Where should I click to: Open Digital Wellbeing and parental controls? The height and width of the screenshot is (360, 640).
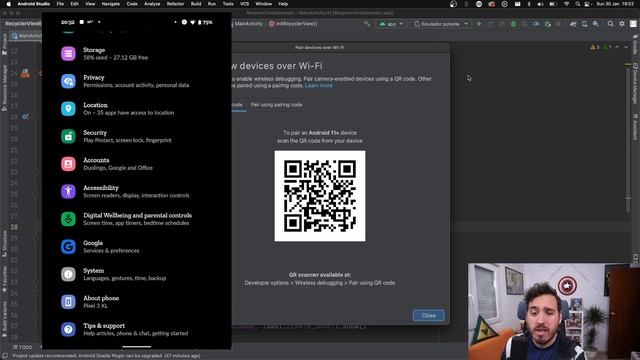[x=137, y=219]
